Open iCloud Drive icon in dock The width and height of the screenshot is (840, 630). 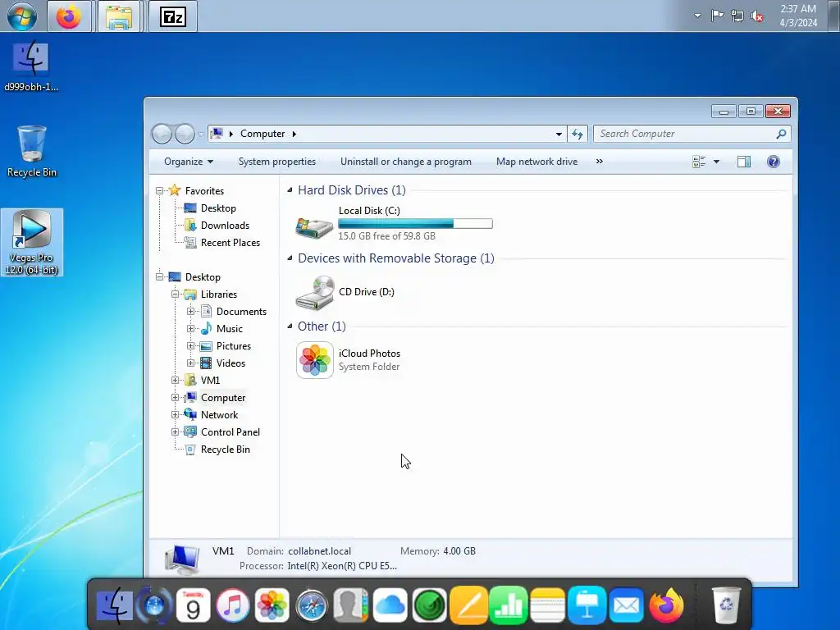point(390,606)
